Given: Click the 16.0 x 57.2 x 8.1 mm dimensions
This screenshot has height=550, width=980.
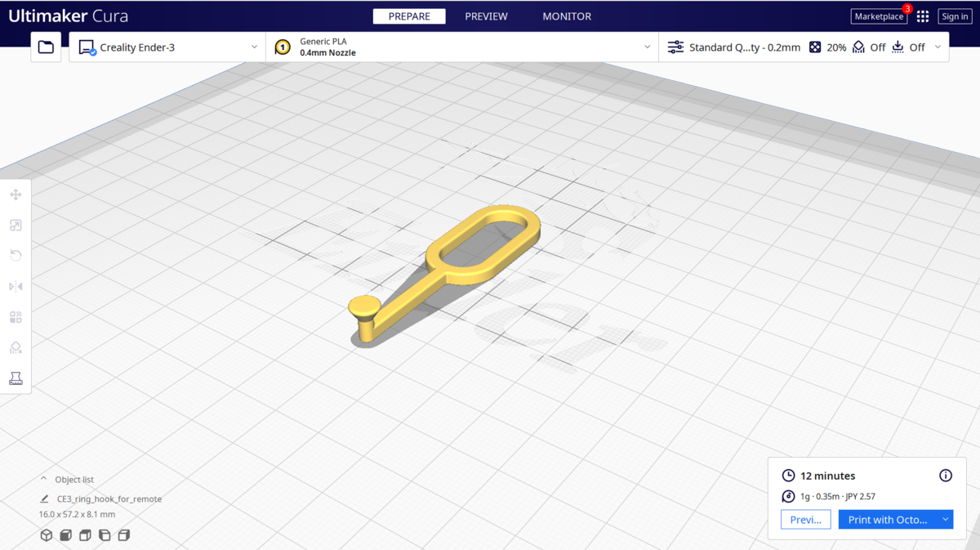Looking at the screenshot, I should click(78, 515).
